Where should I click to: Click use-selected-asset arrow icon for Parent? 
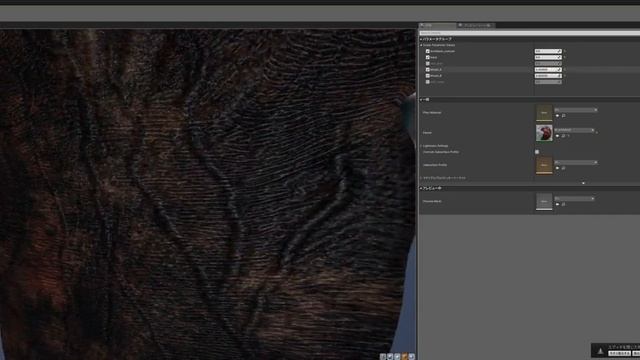[558, 136]
